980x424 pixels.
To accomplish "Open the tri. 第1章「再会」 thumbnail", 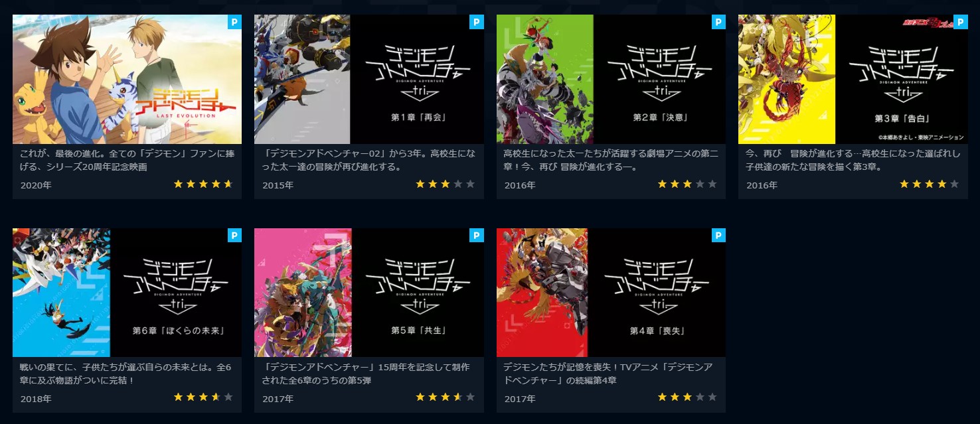I will pos(369,79).
